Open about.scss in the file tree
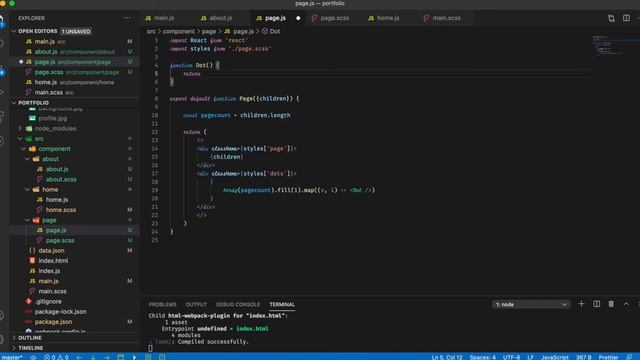Screen dimensions: 640x360 [x=75, y=179]
